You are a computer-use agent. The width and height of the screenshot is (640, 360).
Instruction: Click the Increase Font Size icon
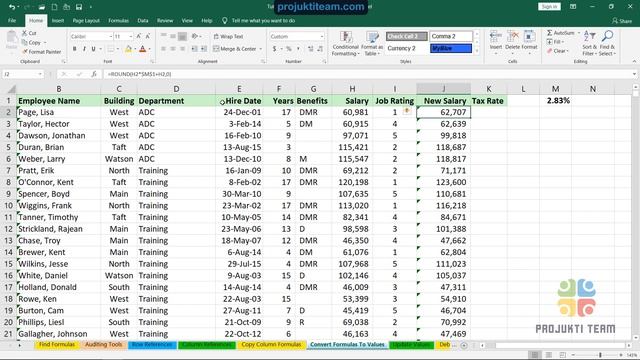139,36
